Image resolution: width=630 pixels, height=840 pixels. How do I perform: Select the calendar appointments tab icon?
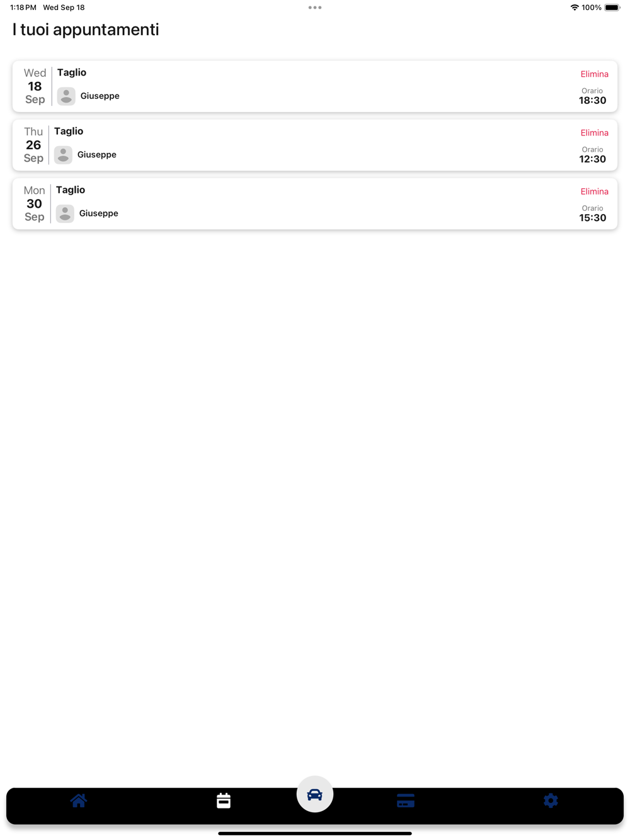(x=224, y=800)
